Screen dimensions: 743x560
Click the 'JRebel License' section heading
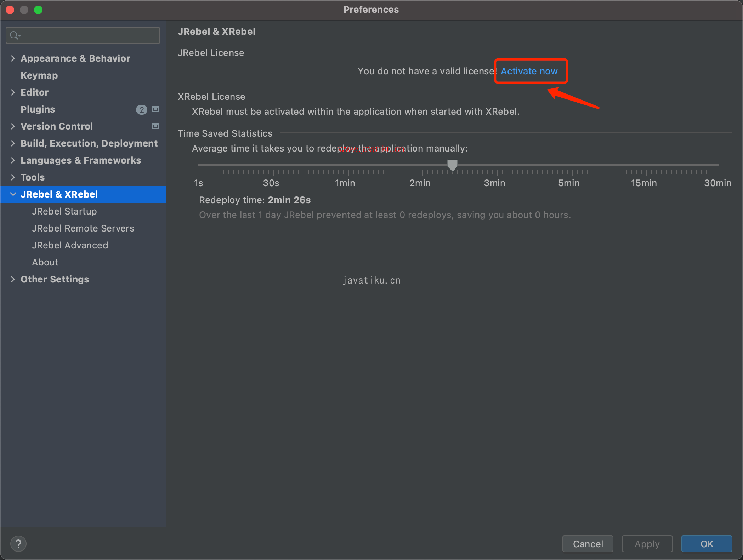click(x=211, y=53)
